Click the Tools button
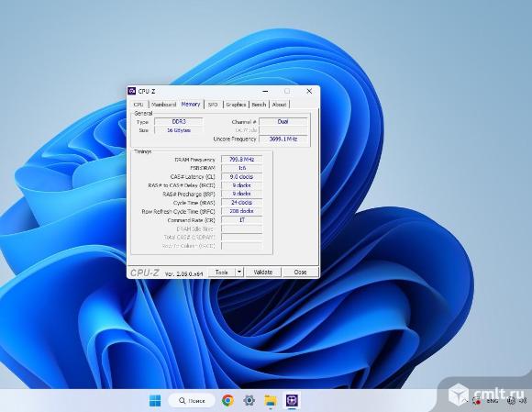 [222, 273]
